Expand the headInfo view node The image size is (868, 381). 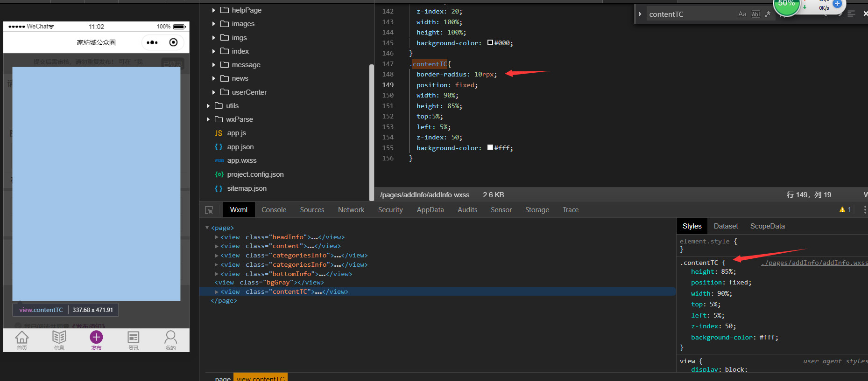(x=217, y=237)
